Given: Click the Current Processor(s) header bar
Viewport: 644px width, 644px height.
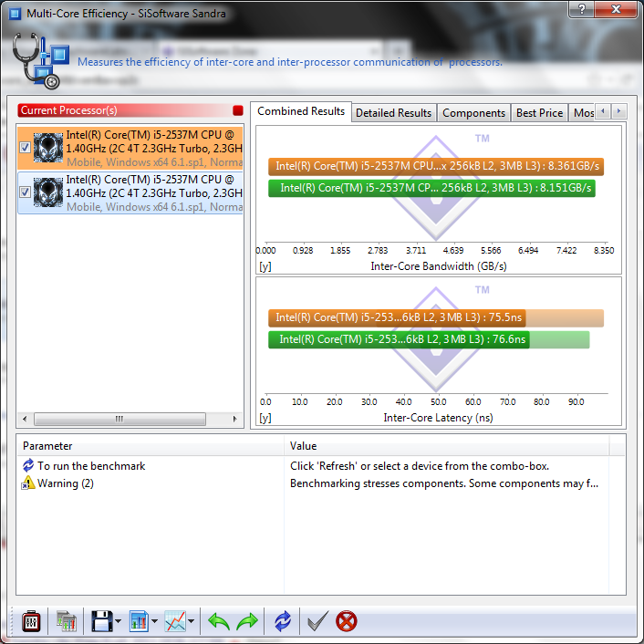Looking at the screenshot, I should tap(130, 110).
